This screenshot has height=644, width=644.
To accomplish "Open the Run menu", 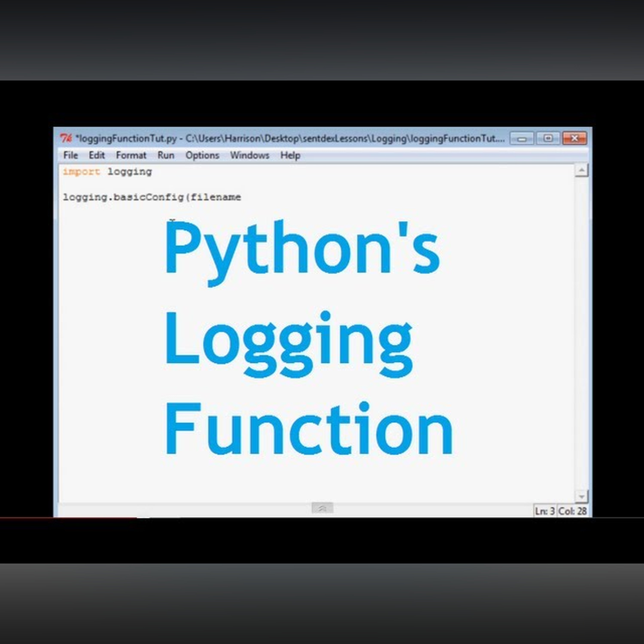I will pyautogui.click(x=166, y=155).
